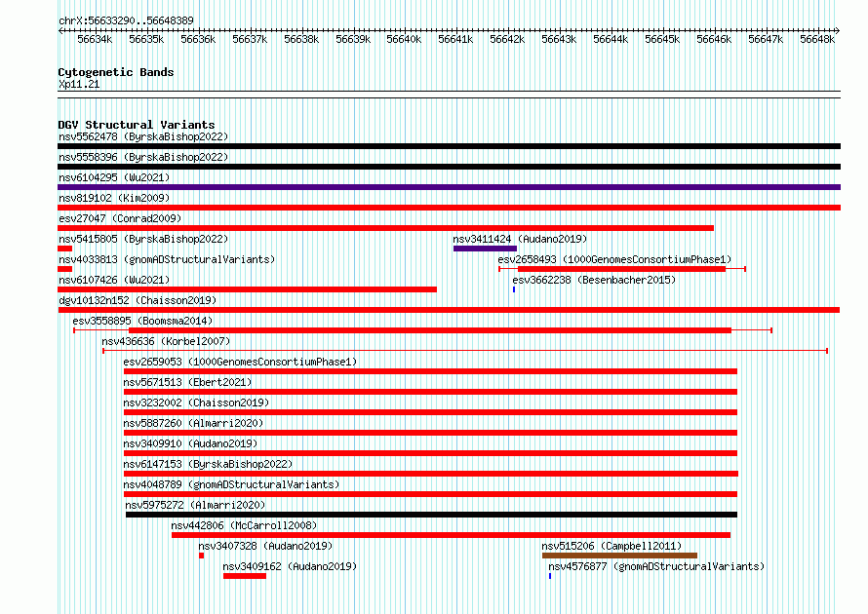Click the black nsv5975272 variant bar
Screen dimensions: 868x614
(432, 515)
